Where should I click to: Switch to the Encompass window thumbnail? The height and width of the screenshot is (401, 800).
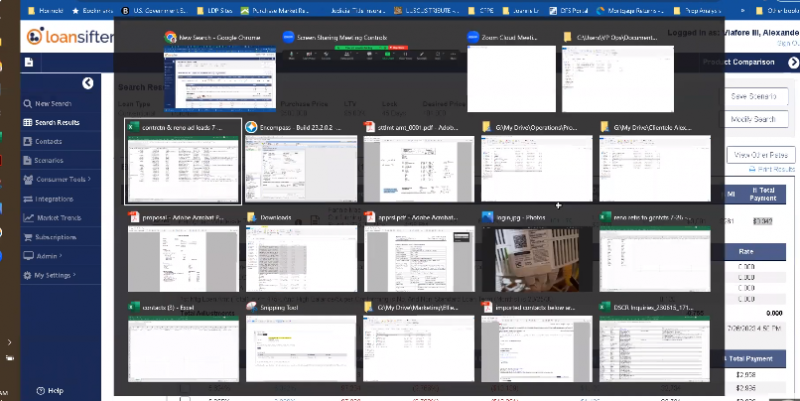(301, 169)
